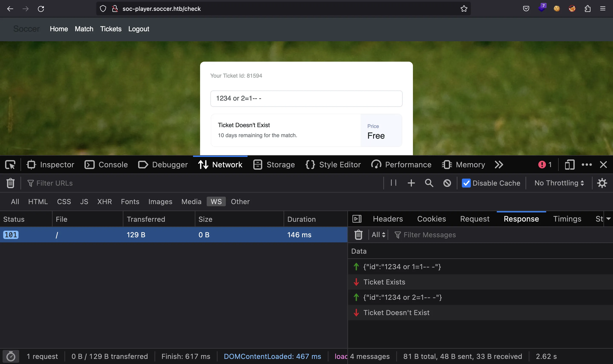This screenshot has height=364, width=613.
Task: Clear network log with trash icon
Action: pyautogui.click(x=10, y=183)
